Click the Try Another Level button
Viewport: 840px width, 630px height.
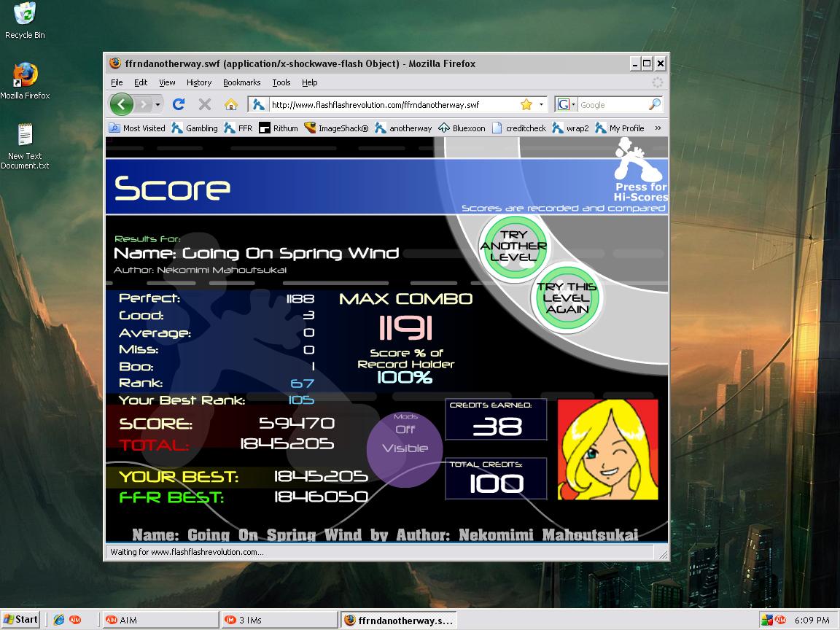(513, 246)
